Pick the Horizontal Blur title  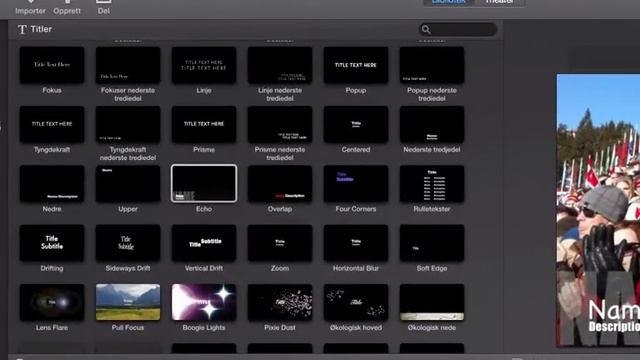356,243
